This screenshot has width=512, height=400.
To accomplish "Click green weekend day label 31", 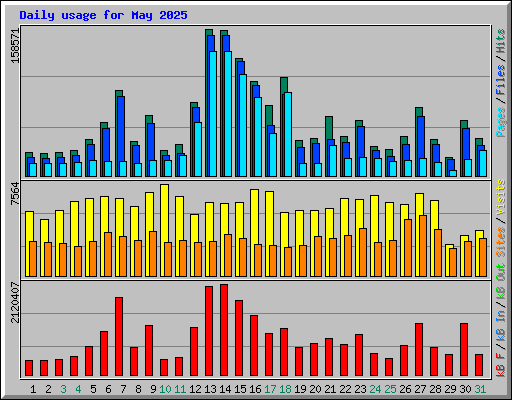I will 480,389.
